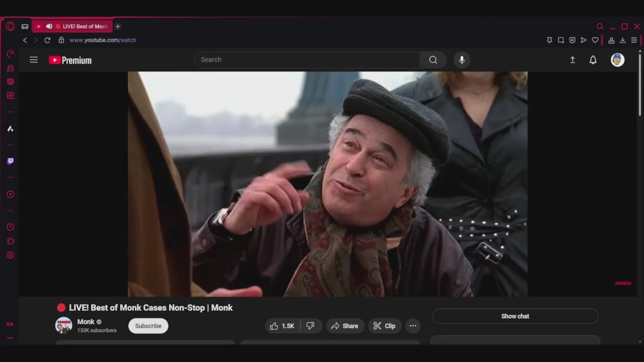Toggle the ad blocker shield icon

572,40
